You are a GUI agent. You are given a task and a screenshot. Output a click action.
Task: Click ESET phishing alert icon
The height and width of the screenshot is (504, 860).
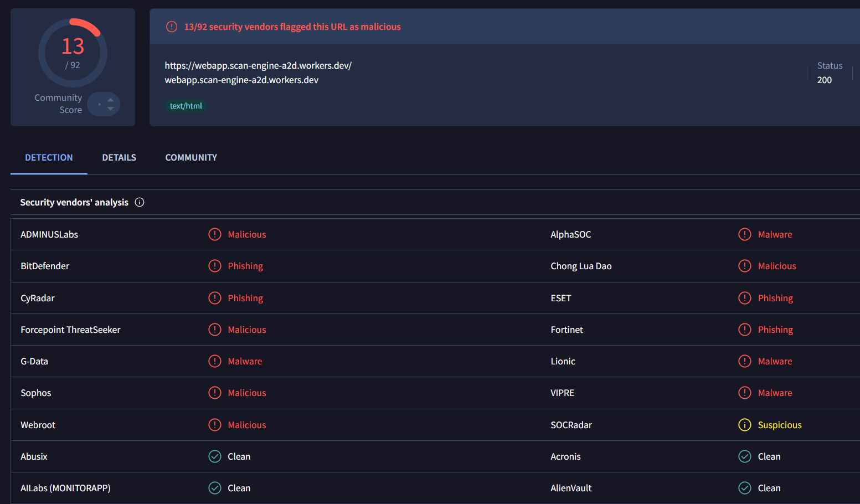click(745, 298)
